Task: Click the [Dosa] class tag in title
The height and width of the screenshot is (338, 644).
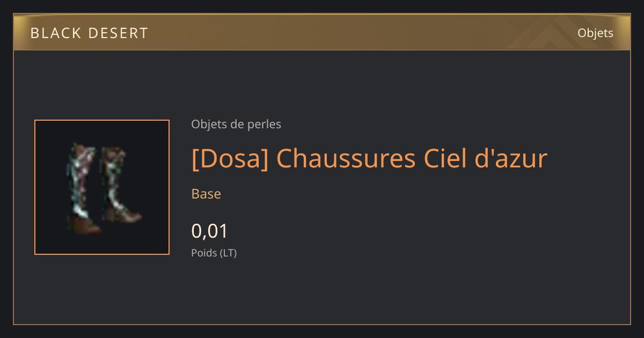Action: pos(229,158)
